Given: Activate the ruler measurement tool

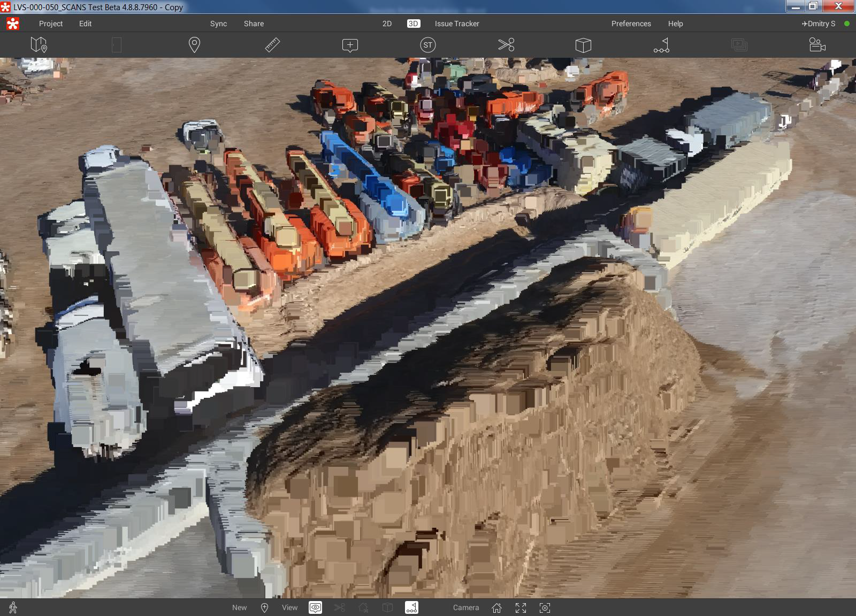Looking at the screenshot, I should click(x=272, y=45).
